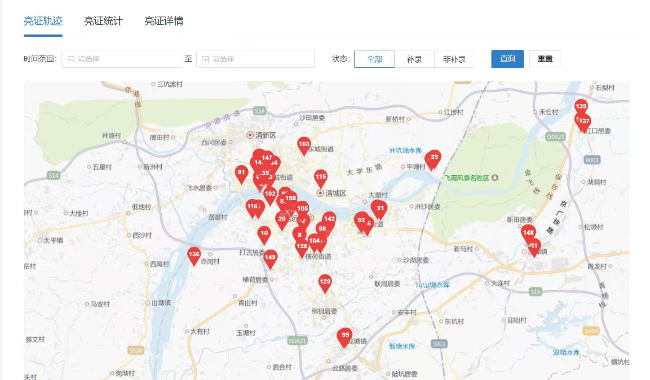Open map marker 21

point(379,208)
